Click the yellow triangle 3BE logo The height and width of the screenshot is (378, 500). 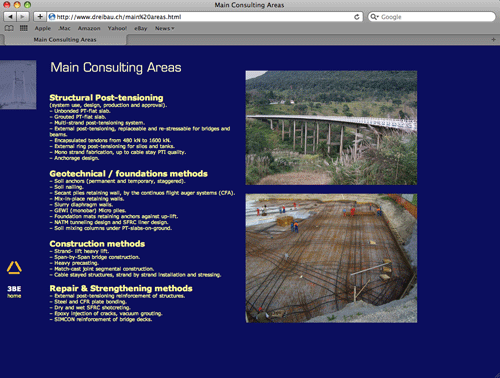coord(14,268)
